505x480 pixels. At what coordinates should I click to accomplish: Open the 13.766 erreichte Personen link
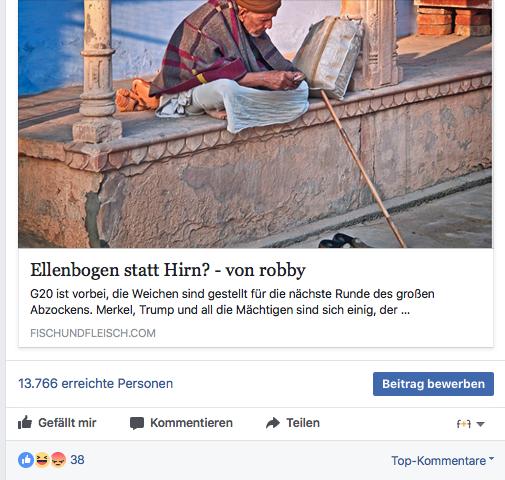tap(96, 383)
